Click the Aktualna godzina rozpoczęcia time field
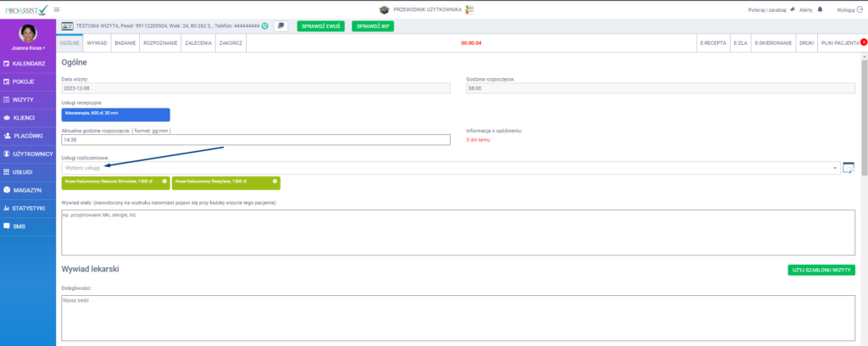This screenshot has height=346, width=868. point(255,140)
